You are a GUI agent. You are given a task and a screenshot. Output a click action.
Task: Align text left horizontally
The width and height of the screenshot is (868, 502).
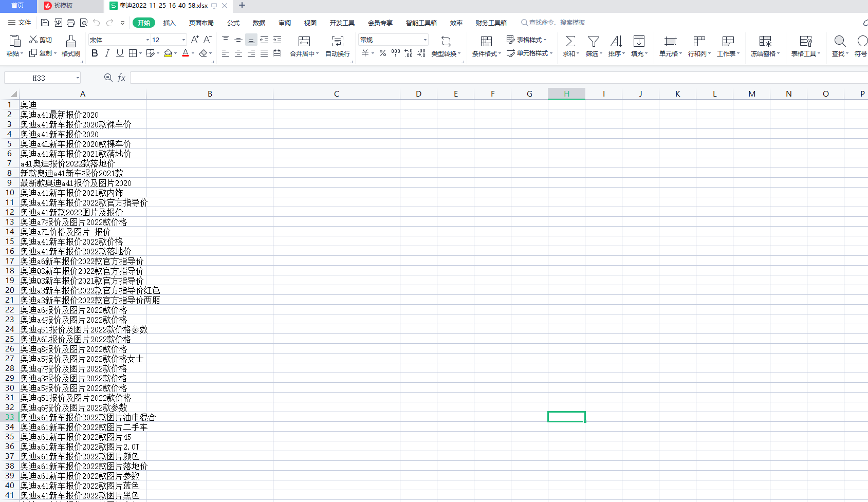pyautogui.click(x=226, y=53)
